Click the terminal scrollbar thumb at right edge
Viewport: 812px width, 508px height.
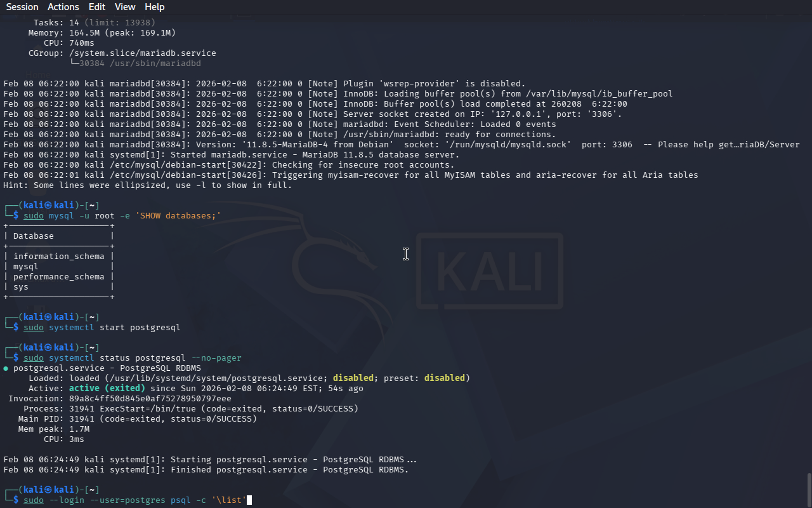(x=808, y=489)
